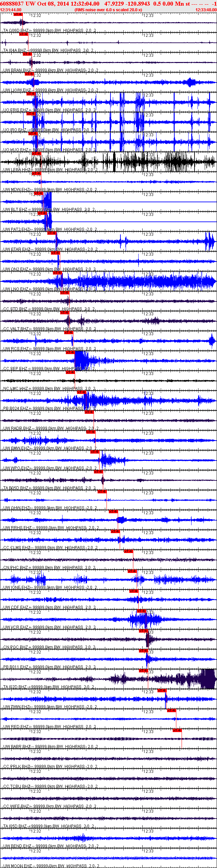Select the red pick flag on the UW RRHS trace

(113, 512)
